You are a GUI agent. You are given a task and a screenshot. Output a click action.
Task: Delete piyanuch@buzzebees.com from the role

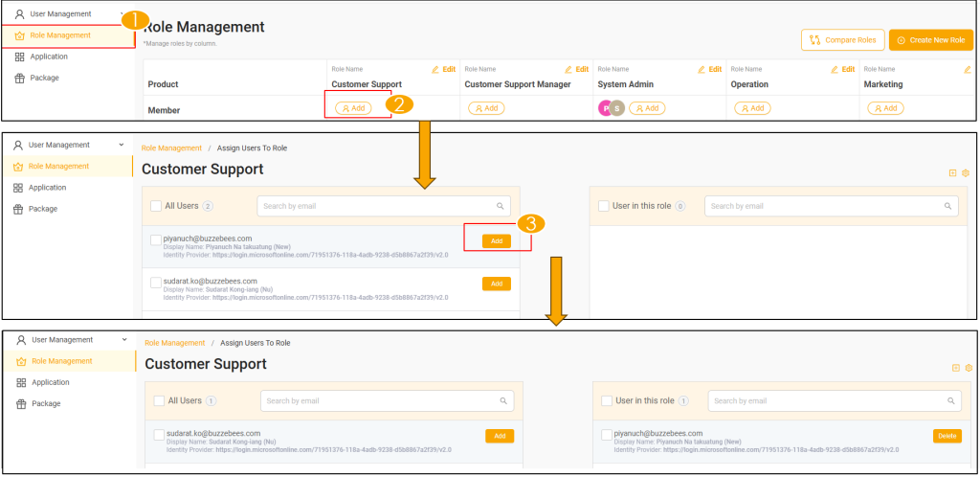(x=947, y=437)
